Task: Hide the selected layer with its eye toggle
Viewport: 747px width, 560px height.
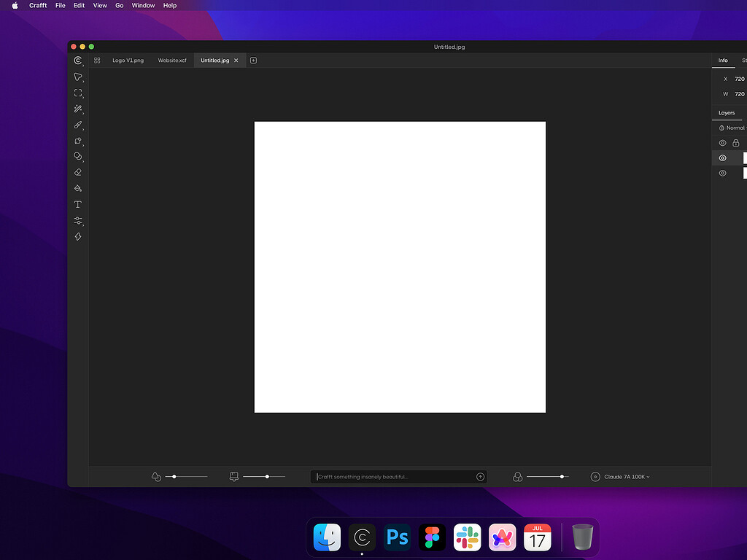Action: pos(722,157)
